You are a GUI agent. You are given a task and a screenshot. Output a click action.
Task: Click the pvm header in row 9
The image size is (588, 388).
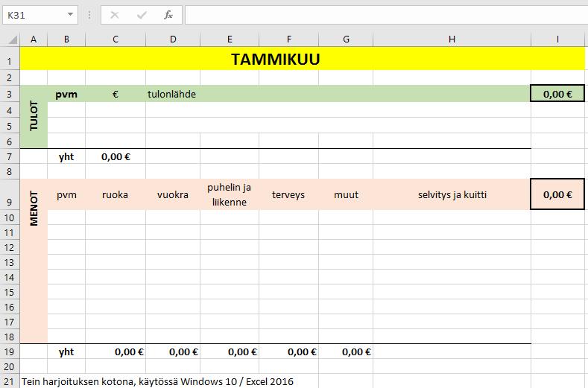pyautogui.click(x=66, y=194)
